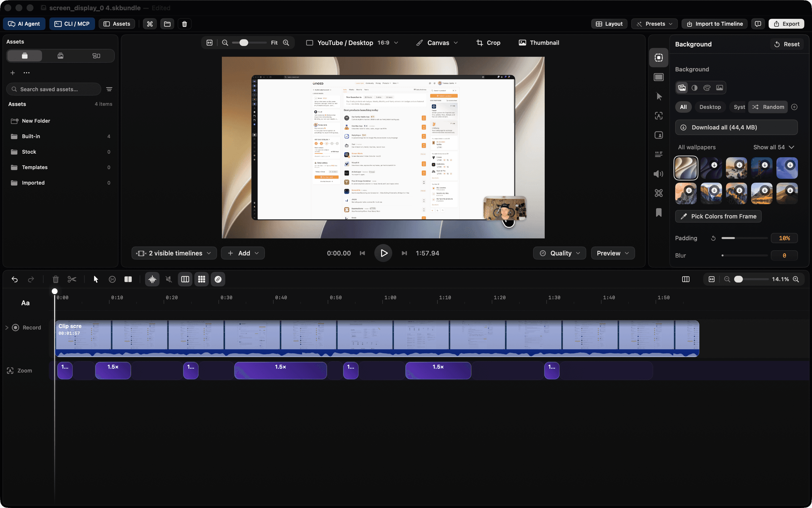Toggle the grid snapping button in timeline toolbar

202,279
